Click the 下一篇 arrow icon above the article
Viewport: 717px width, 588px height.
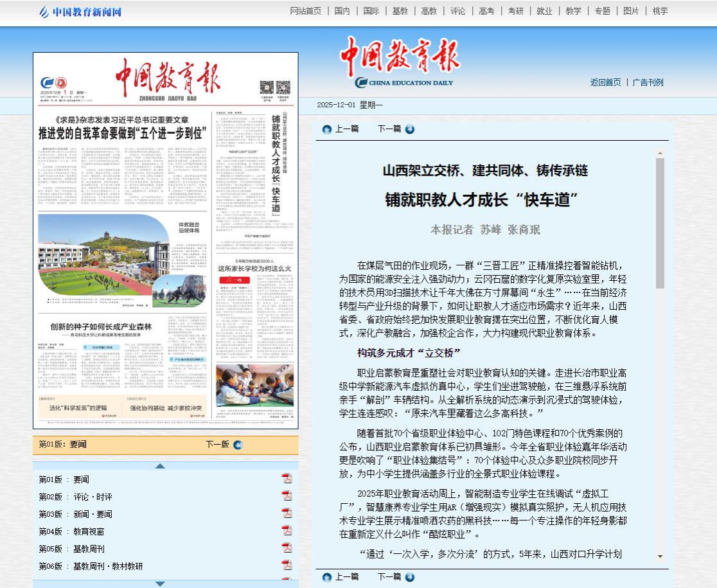point(410,129)
